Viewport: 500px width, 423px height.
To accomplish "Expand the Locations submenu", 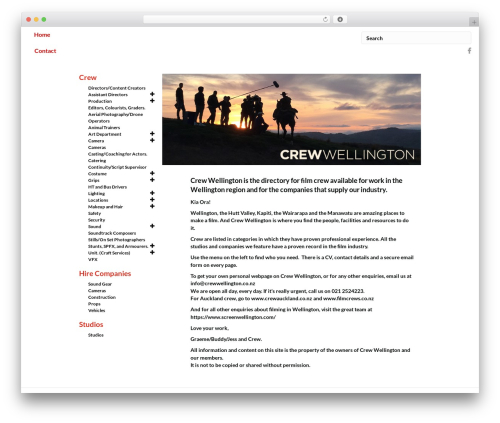I will coord(152,200).
